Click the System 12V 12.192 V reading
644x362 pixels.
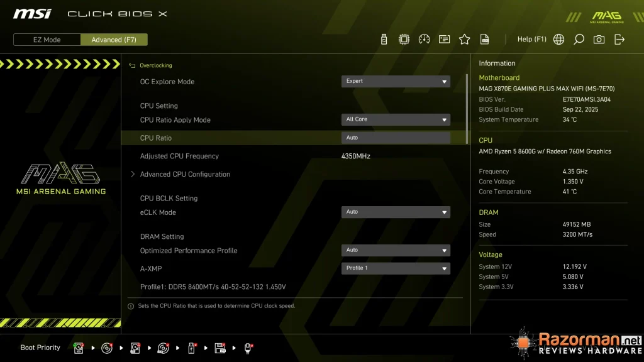pos(575,266)
